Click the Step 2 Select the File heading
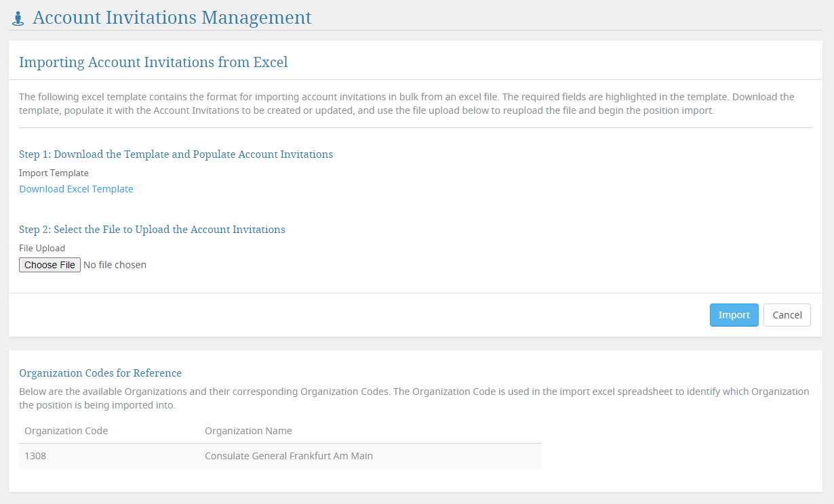 tap(152, 230)
